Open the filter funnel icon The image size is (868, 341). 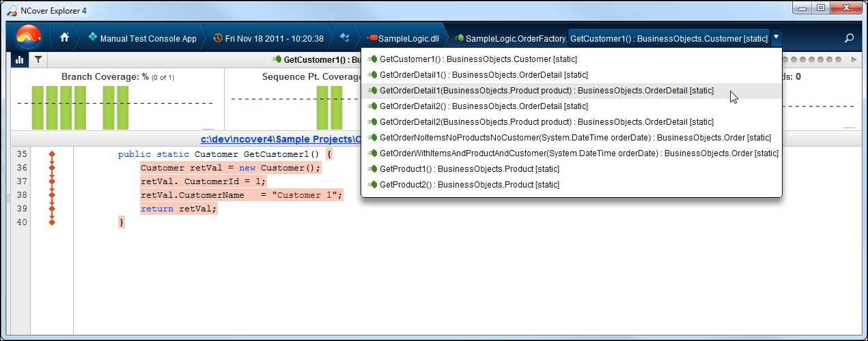pyautogui.click(x=38, y=59)
